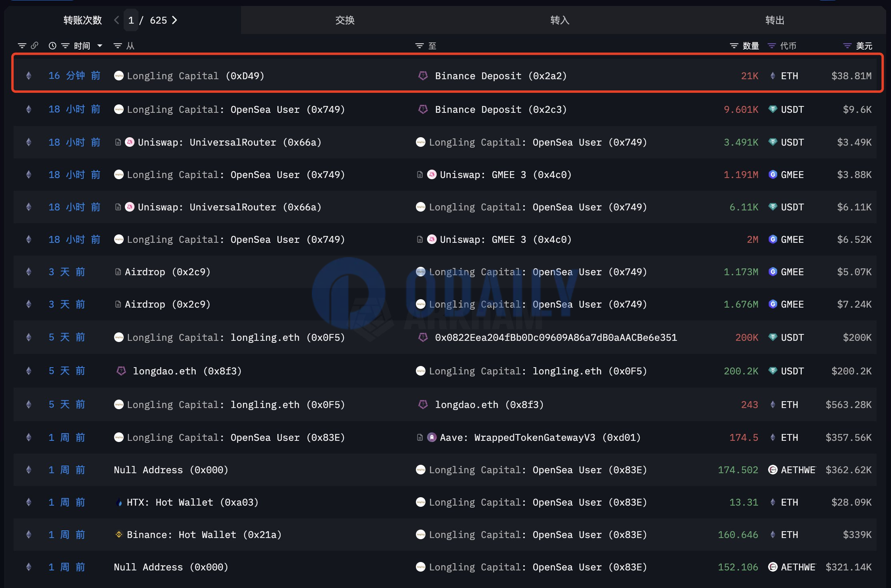The height and width of the screenshot is (588, 891).
Task: Open Binance Deposit (0x2c3) address
Action: click(501, 110)
